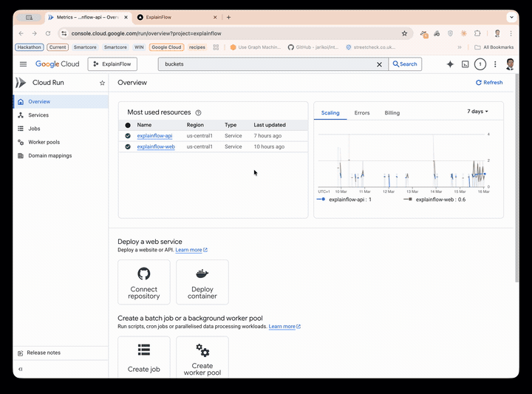The height and width of the screenshot is (394, 532).
Task: Open the All Bookmarks folder
Action: [494, 47]
